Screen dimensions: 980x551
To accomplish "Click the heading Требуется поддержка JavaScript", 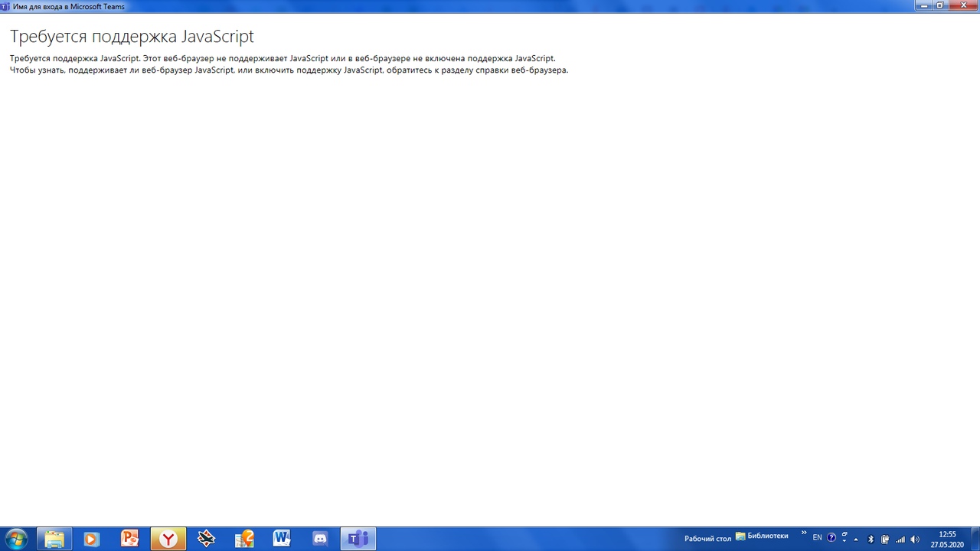I will (x=132, y=36).
